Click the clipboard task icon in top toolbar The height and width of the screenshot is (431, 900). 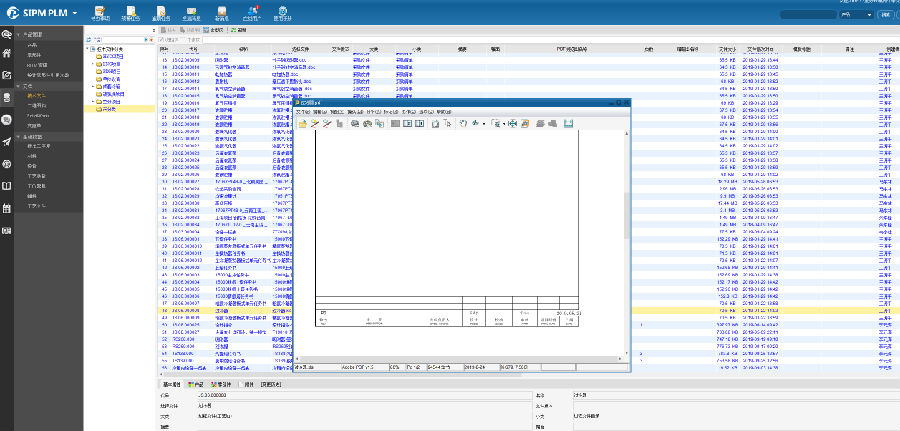click(98, 11)
